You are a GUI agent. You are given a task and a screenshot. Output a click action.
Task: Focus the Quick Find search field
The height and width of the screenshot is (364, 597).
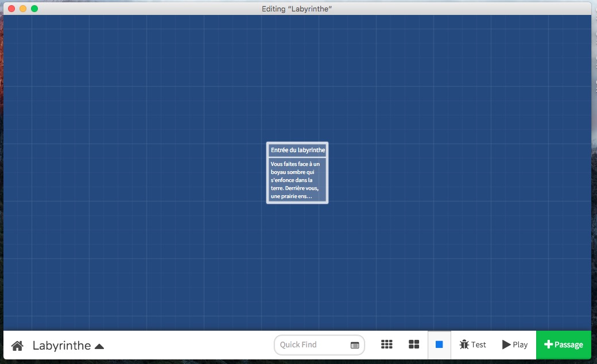pyautogui.click(x=313, y=345)
